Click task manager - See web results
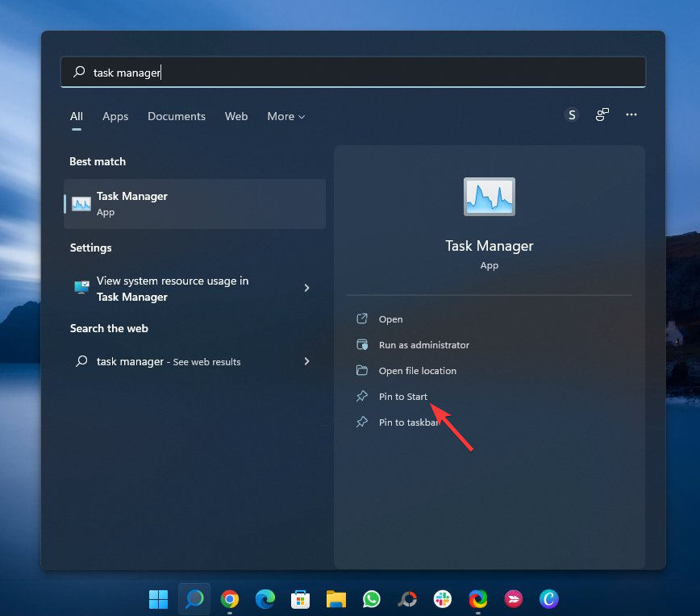This screenshot has height=616, width=700. point(194,361)
